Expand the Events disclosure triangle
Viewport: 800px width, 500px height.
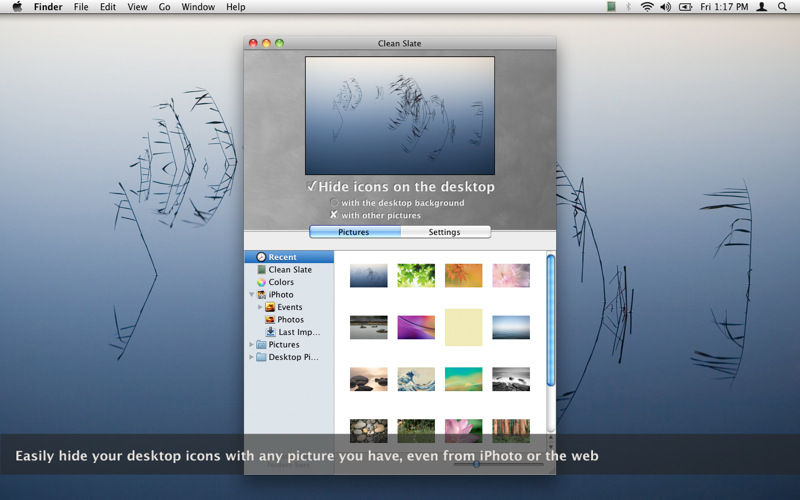pyautogui.click(x=260, y=307)
